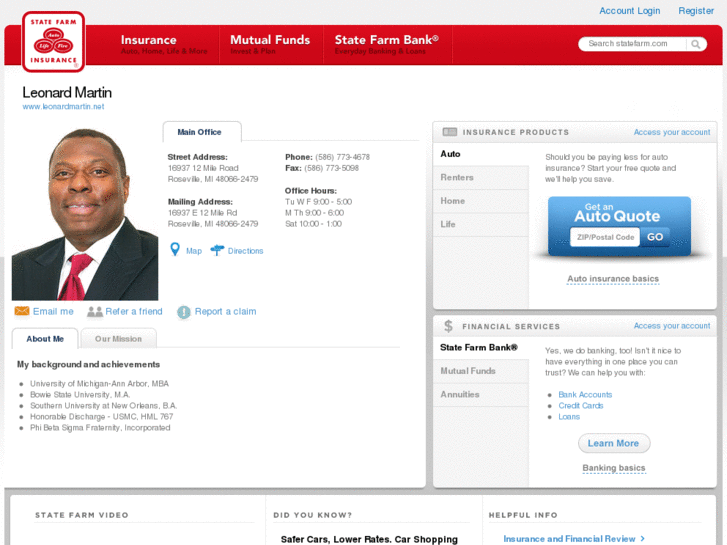The image size is (727, 545).
Task: Open the Account Login link
Action: pyautogui.click(x=629, y=11)
